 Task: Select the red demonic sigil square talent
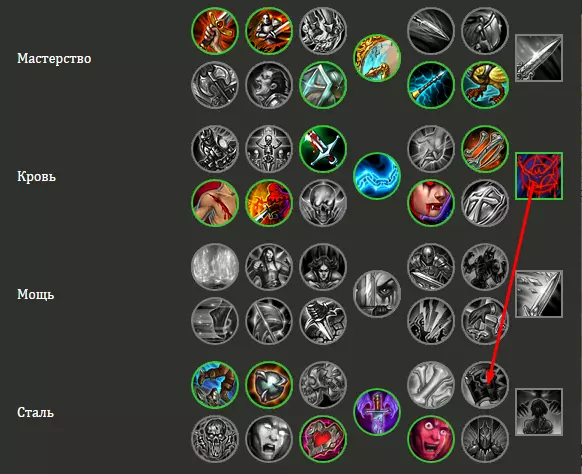(x=539, y=176)
